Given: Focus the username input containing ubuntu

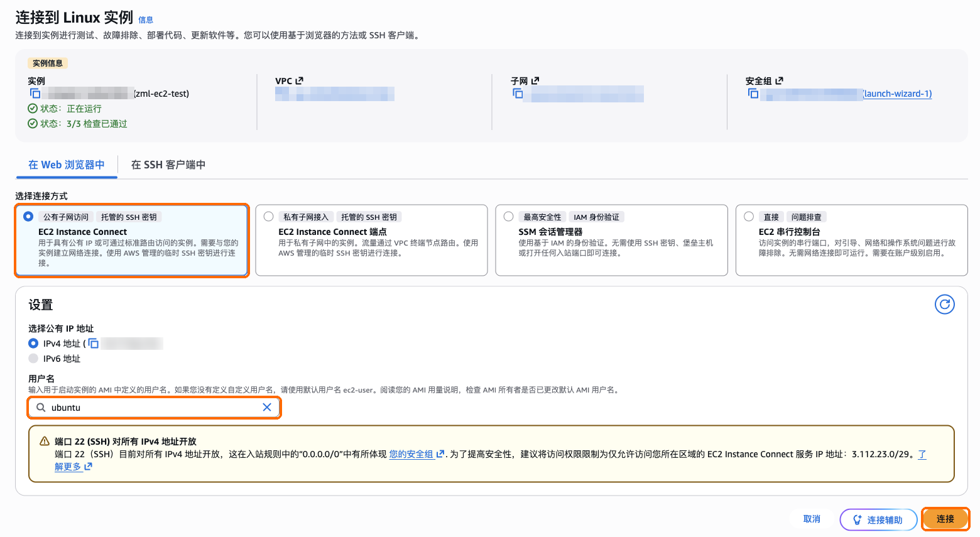Looking at the screenshot, I should (x=154, y=408).
